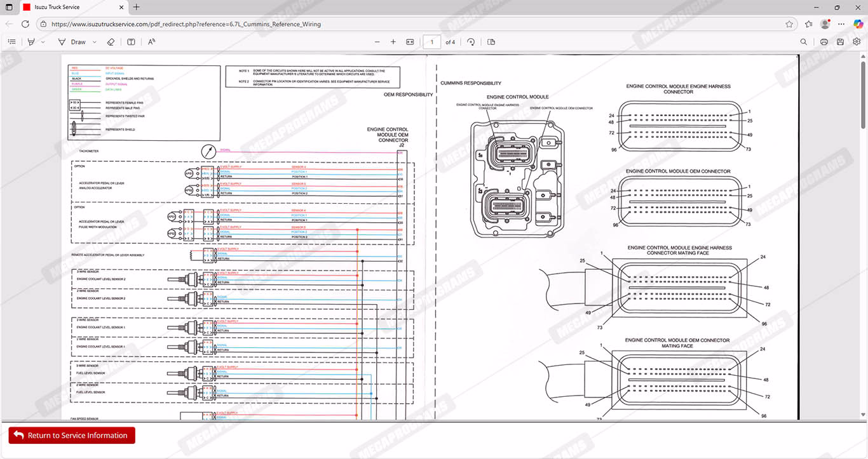Rotate the PDF page
868x459 pixels.
[x=471, y=42]
